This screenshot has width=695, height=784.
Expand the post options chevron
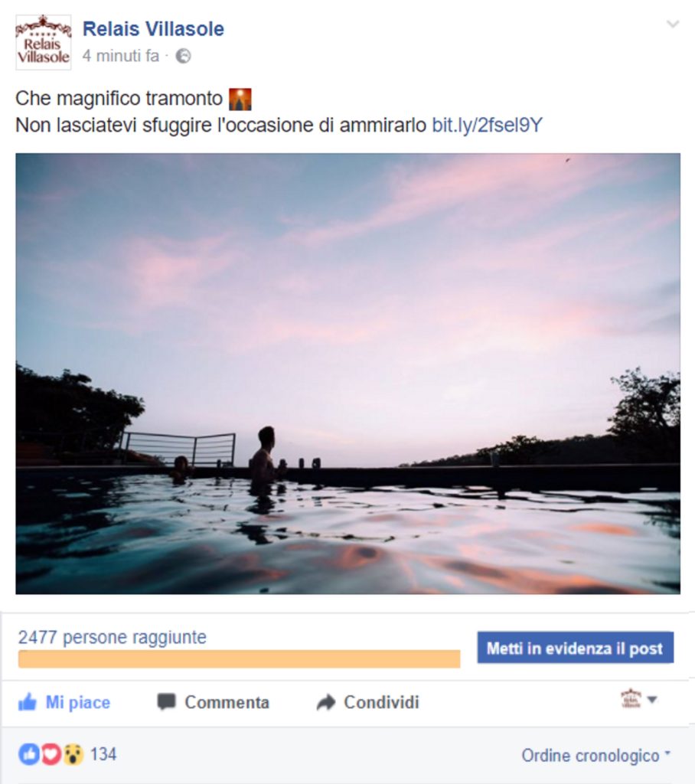[x=673, y=24]
